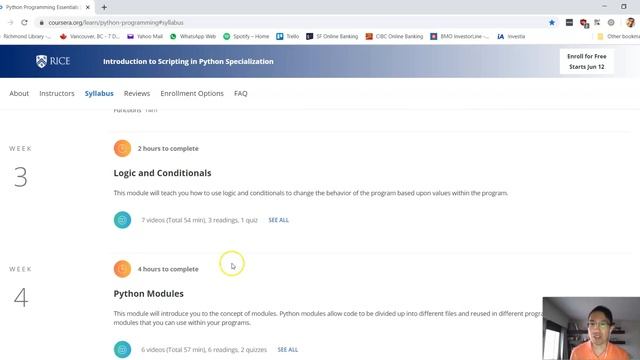Open the Trello bookmark
The width and height of the screenshot is (640, 360).
pyautogui.click(x=288, y=36)
